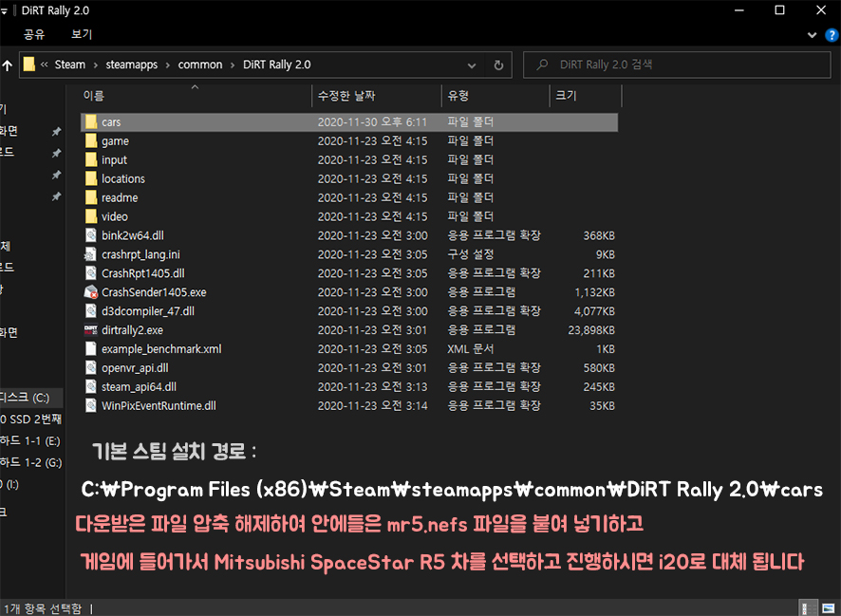
Task: Select the crashrpt_lang.ini file name
Action: (x=140, y=254)
